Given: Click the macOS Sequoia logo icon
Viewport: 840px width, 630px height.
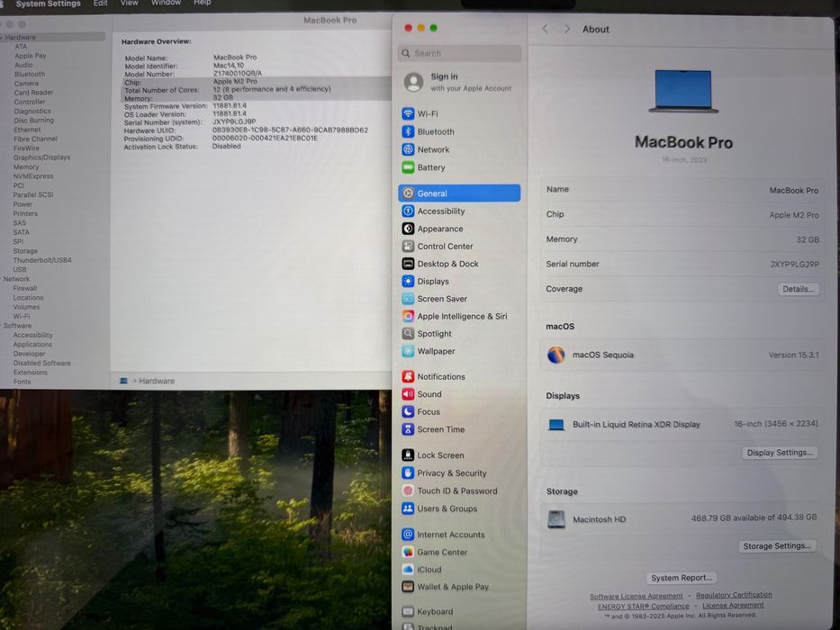Looking at the screenshot, I should (556, 355).
